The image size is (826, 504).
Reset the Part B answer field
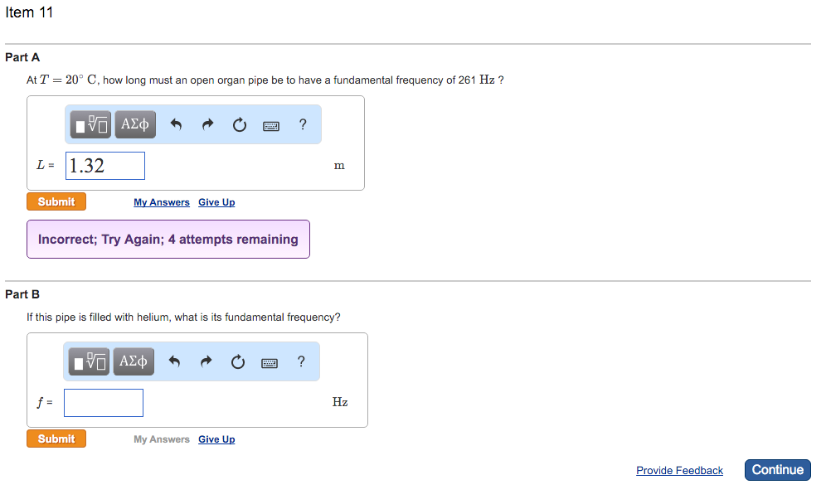coord(239,362)
